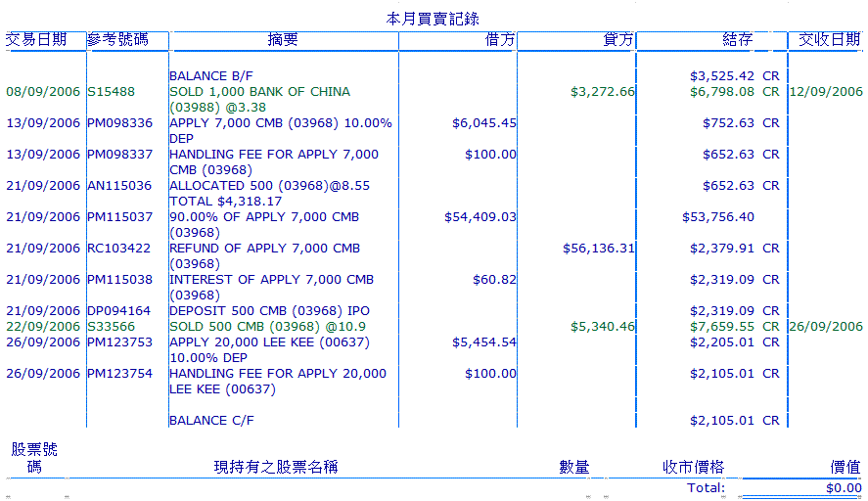Image resolution: width=868 pixels, height=501 pixels.
Task: Click the settlement date 26/09/2006
Action: tap(826, 327)
